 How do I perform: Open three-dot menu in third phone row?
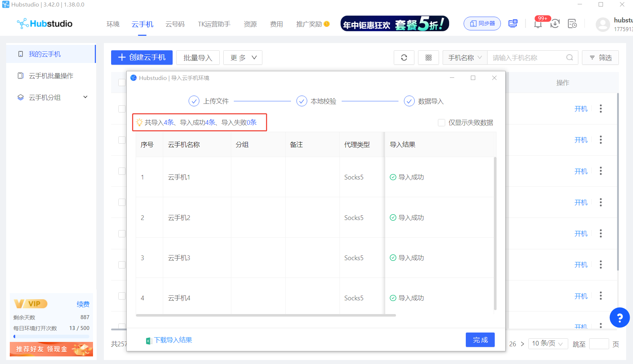point(601,171)
